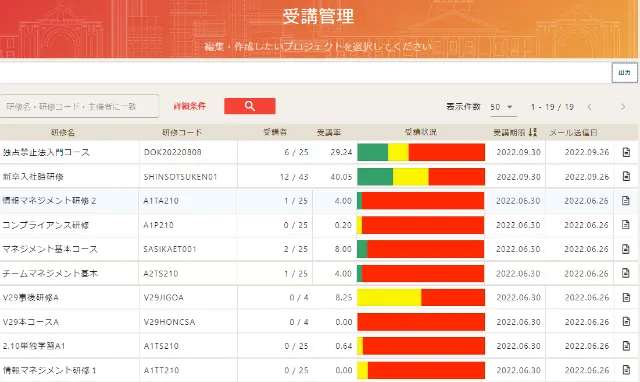Click the 出力 button
The height and width of the screenshot is (382, 640).
click(x=624, y=73)
